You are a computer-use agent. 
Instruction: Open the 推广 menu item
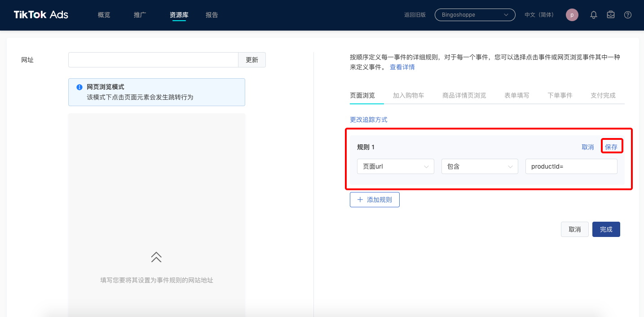click(x=140, y=15)
